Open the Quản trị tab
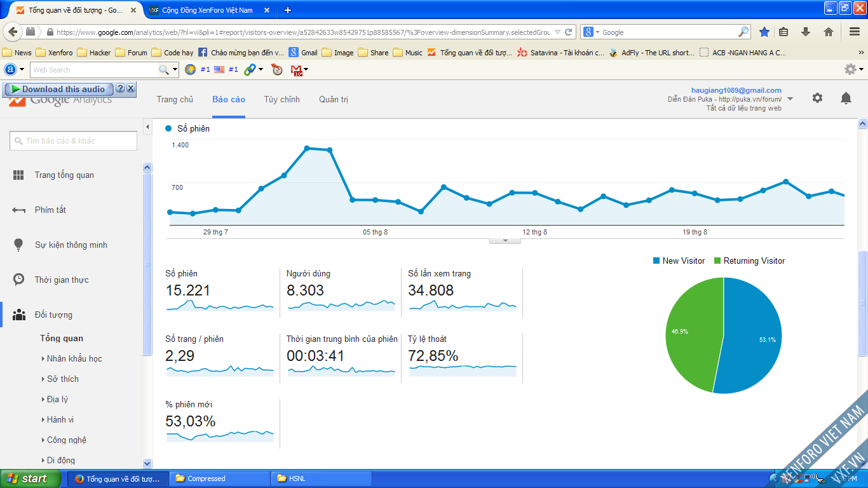868x488 pixels. coord(334,99)
